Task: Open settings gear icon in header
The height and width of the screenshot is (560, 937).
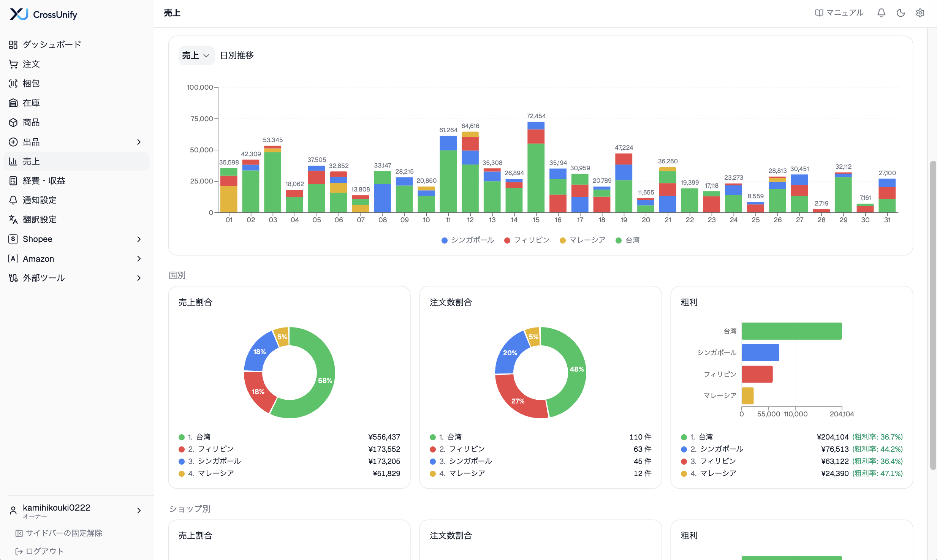Action: click(920, 13)
